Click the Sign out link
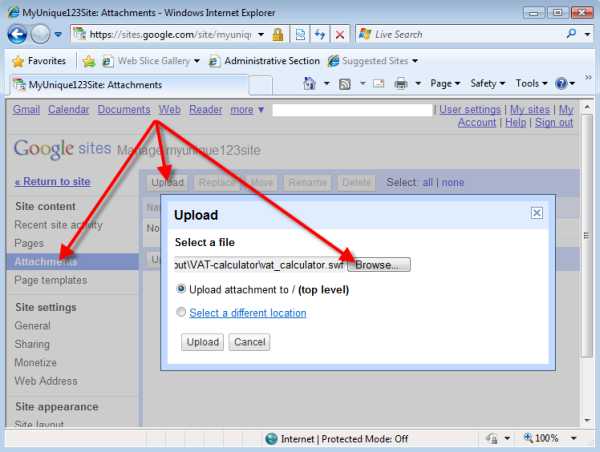Screen dimensions: 600x452 (x=554, y=122)
